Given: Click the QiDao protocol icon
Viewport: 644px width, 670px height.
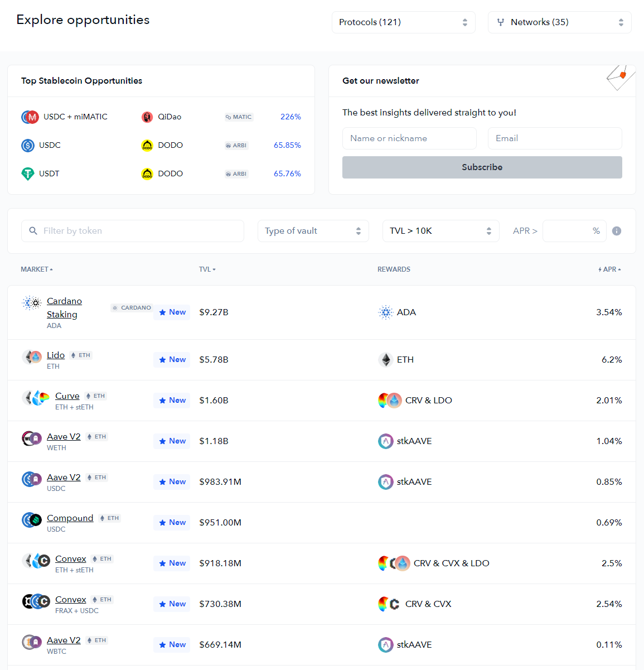Looking at the screenshot, I should pos(147,117).
